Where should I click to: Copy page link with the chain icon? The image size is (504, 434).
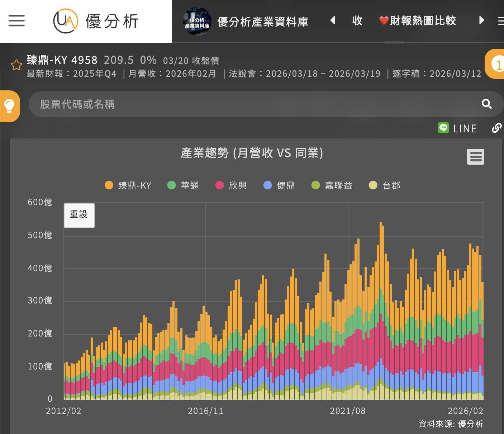point(496,128)
